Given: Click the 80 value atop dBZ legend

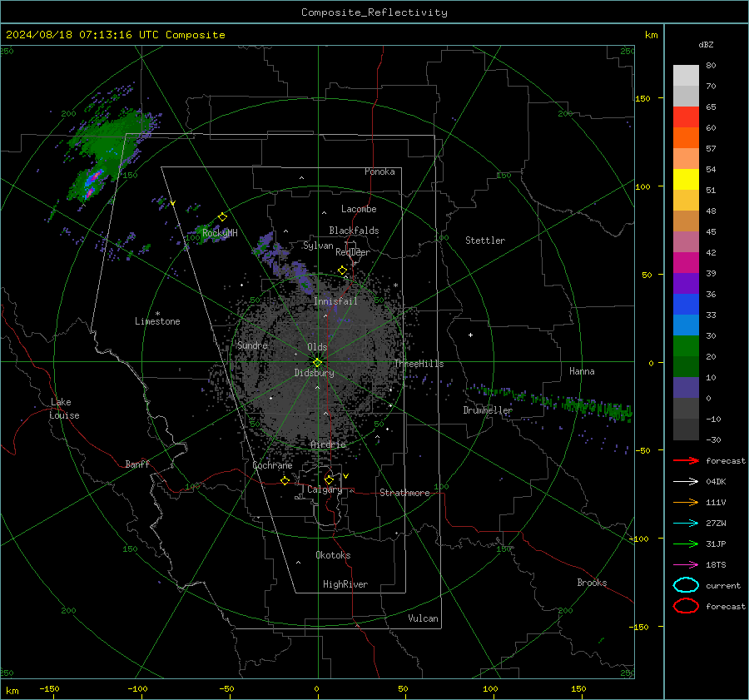Looking at the screenshot, I should click(x=711, y=66).
